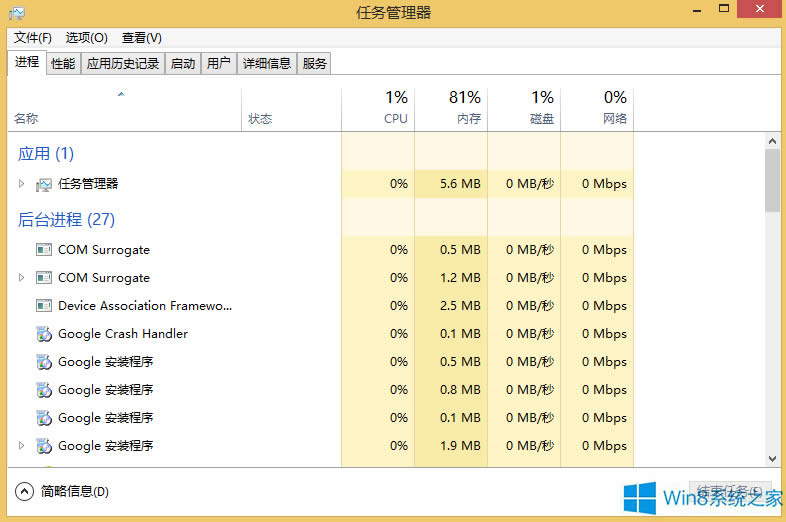Expand the last Google 安装程序 entry
786x522 pixels.
click(21, 446)
